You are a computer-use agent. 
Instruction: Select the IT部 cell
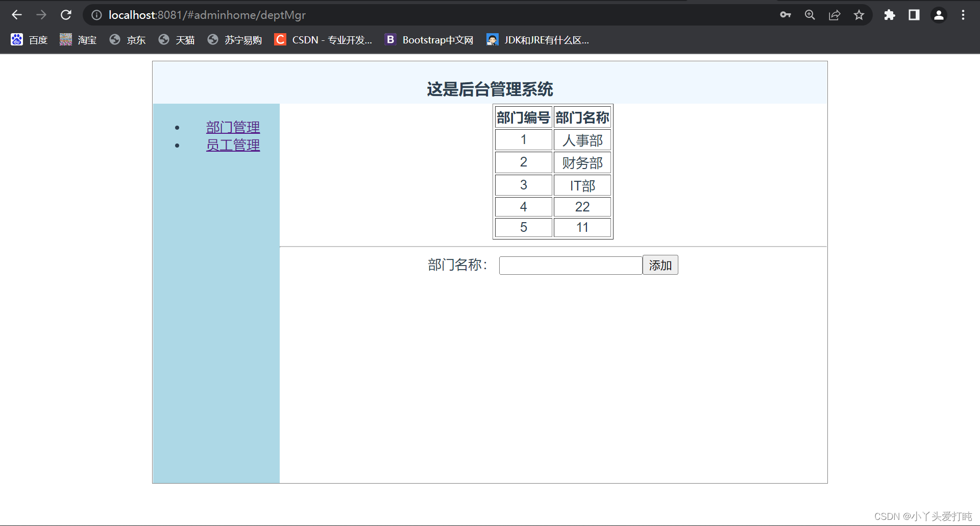coord(582,185)
